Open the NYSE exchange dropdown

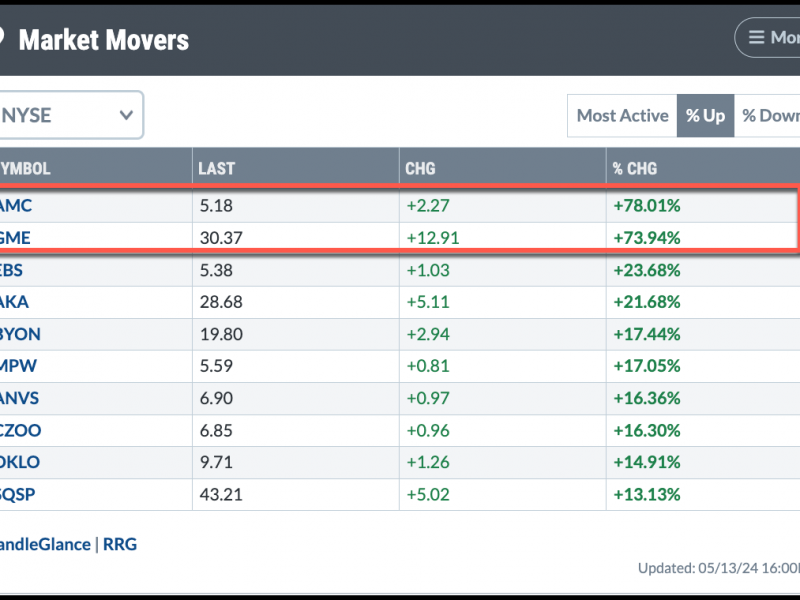coord(70,115)
